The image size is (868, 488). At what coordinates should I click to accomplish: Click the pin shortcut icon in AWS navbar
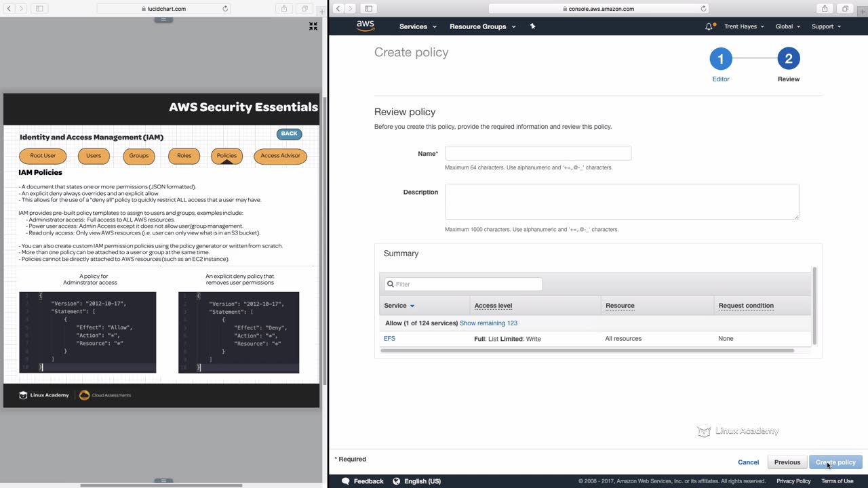[x=532, y=26]
